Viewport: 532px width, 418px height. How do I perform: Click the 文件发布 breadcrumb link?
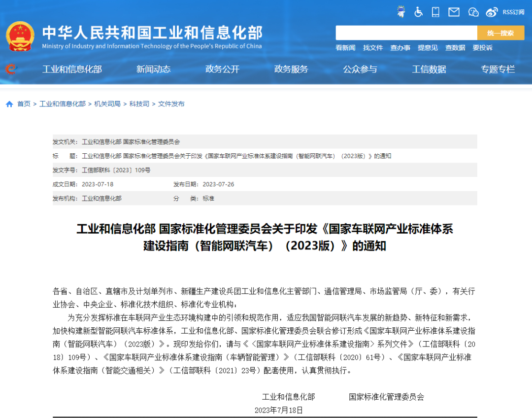[171, 104]
